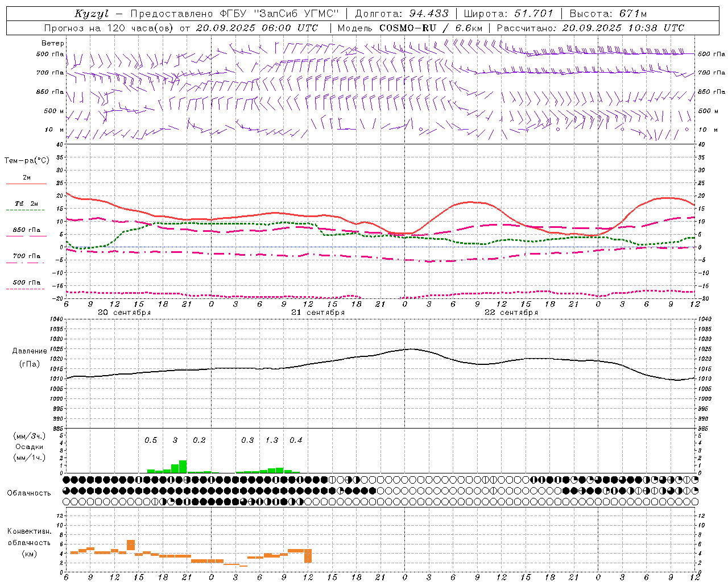Click the 3-hour precipitation value "0.2"

(x=199, y=440)
